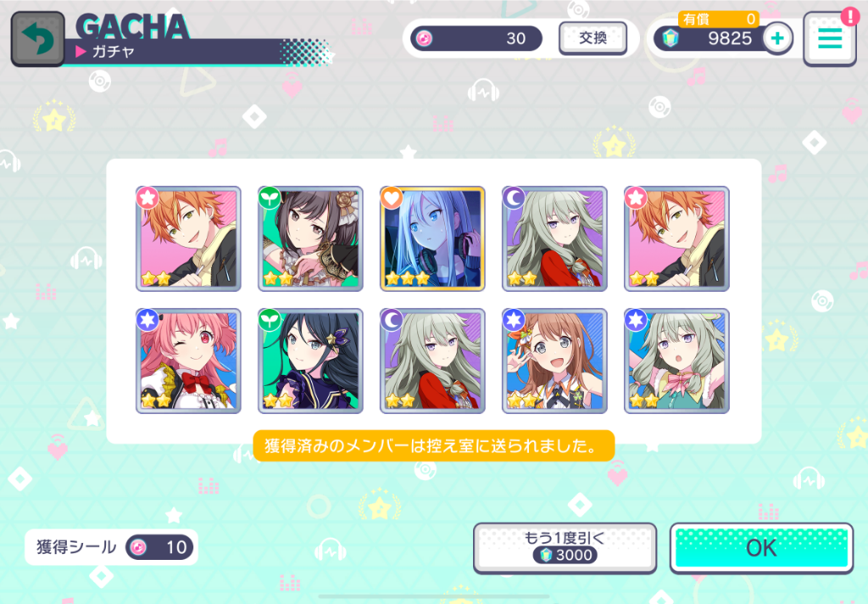
Task: Click the orange heart attribute icon on three-star card
Action: (392, 198)
